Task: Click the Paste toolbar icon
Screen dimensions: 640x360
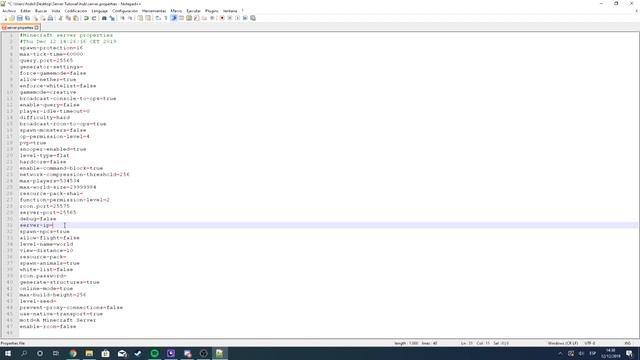Action: point(76,18)
